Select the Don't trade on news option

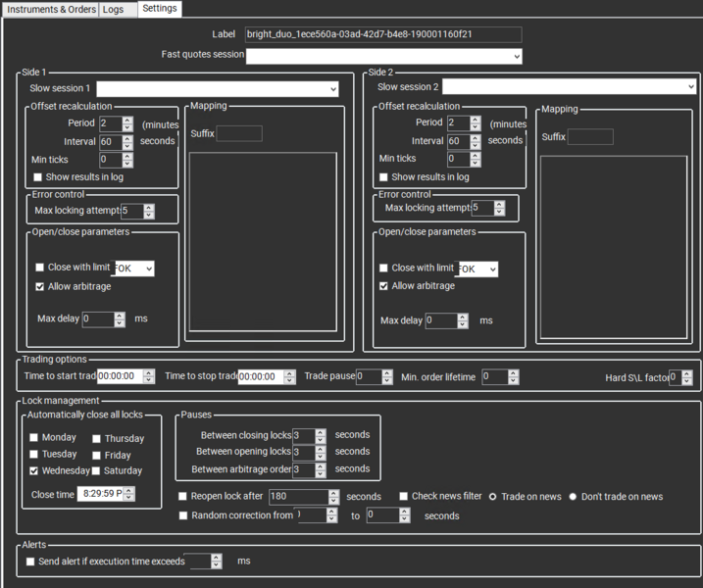pos(574,497)
